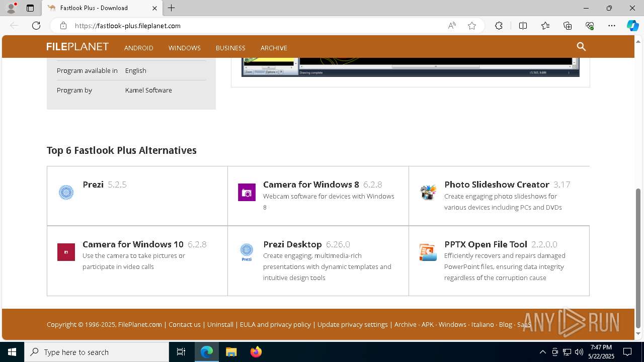Open the Photo Slideshow Creator link
The image size is (644, 362).
tap(497, 185)
